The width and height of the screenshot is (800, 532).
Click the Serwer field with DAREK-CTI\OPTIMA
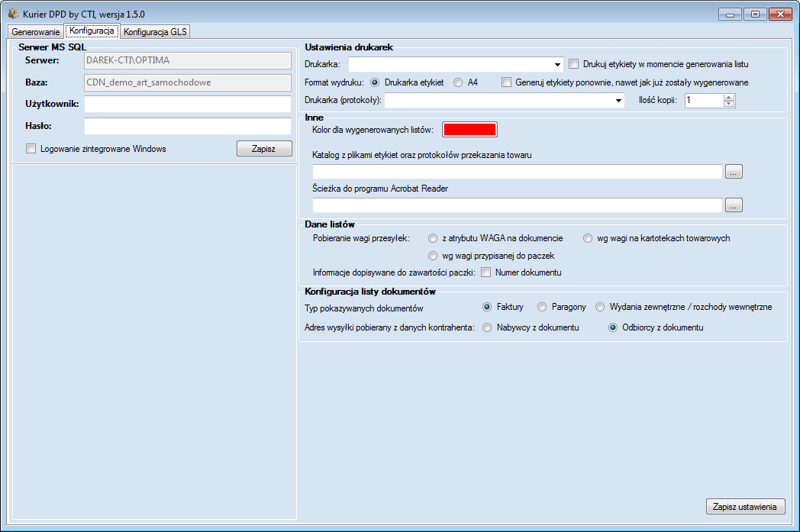click(x=188, y=60)
